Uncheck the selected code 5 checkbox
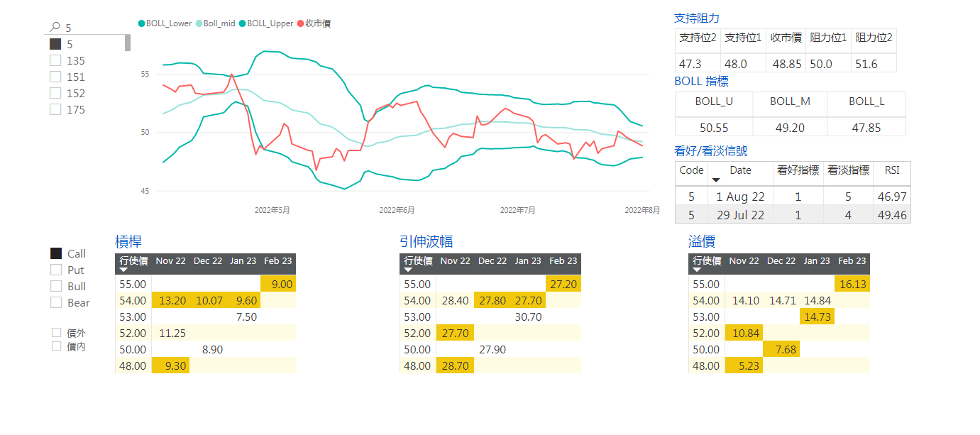The height and width of the screenshot is (435, 980). point(55,44)
